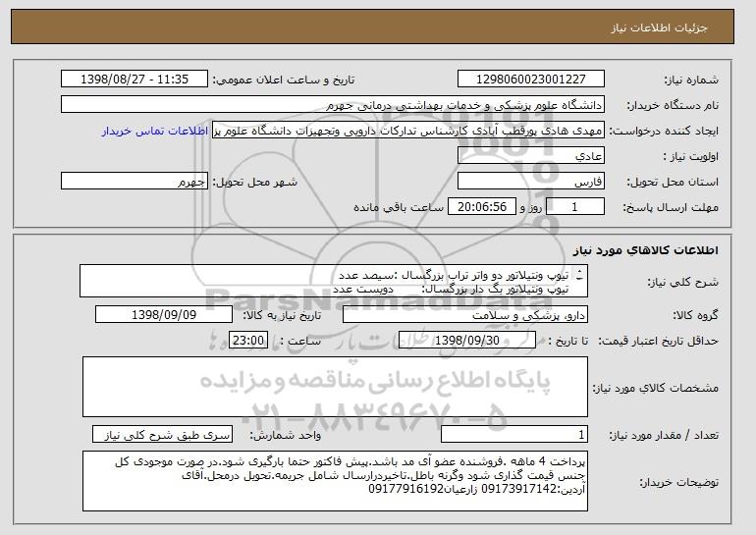Image resolution: width=756 pixels, height=535 pixels.
Task: Click the empty مشخصات کالای مورد نیاز textarea
Action: point(335,387)
